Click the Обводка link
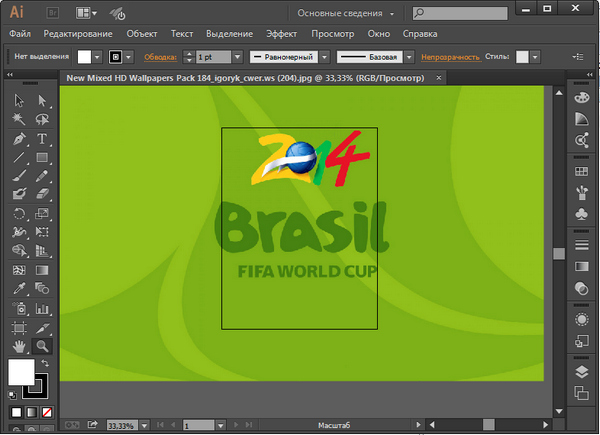The width and height of the screenshot is (600, 435). coord(160,57)
